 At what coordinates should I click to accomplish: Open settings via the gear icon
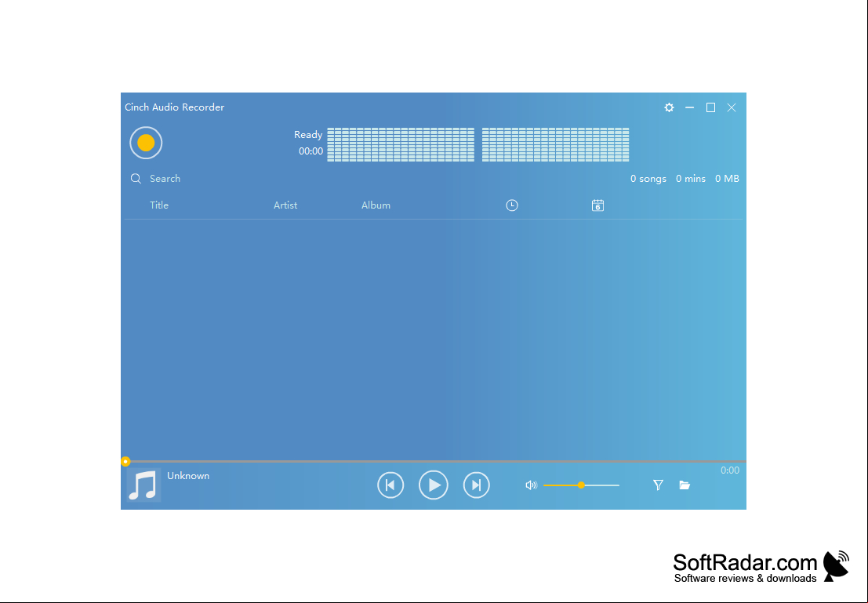tap(670, 107)
